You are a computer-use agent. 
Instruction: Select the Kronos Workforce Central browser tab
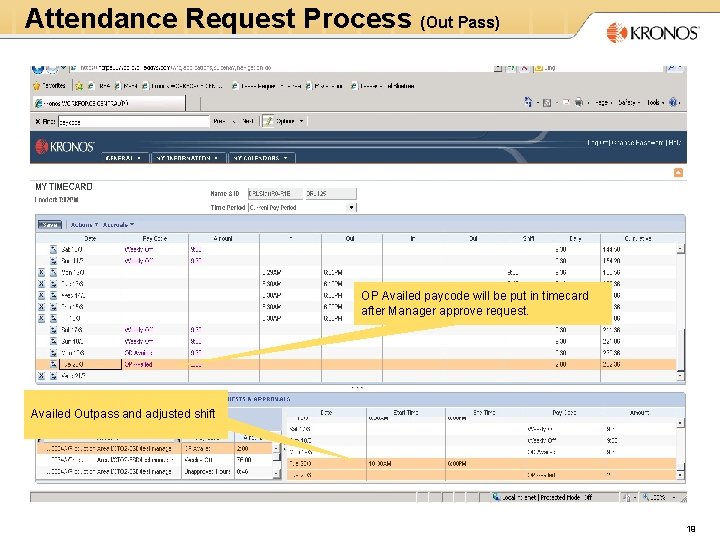click(109, 103)
